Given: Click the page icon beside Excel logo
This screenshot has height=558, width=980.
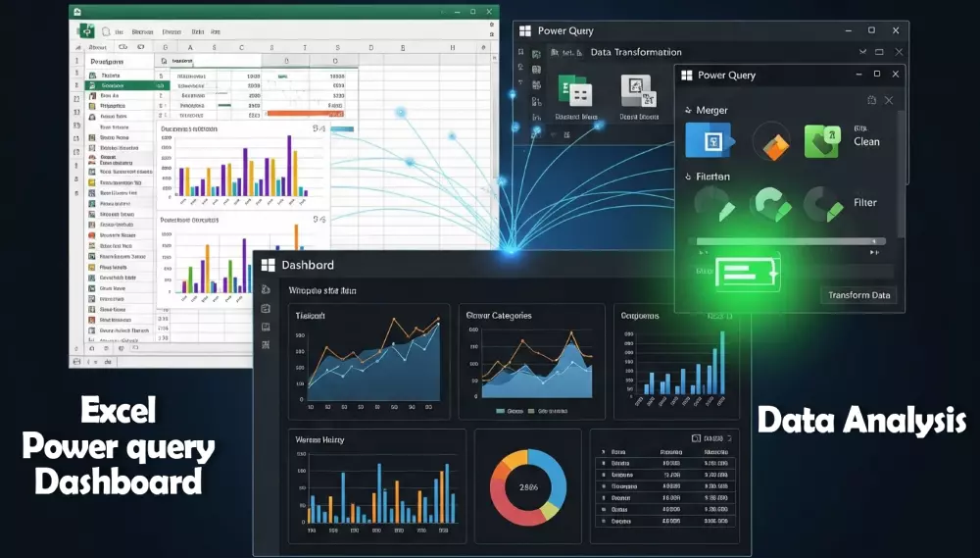Looking at the screenshot, I should tap(106, 31).
